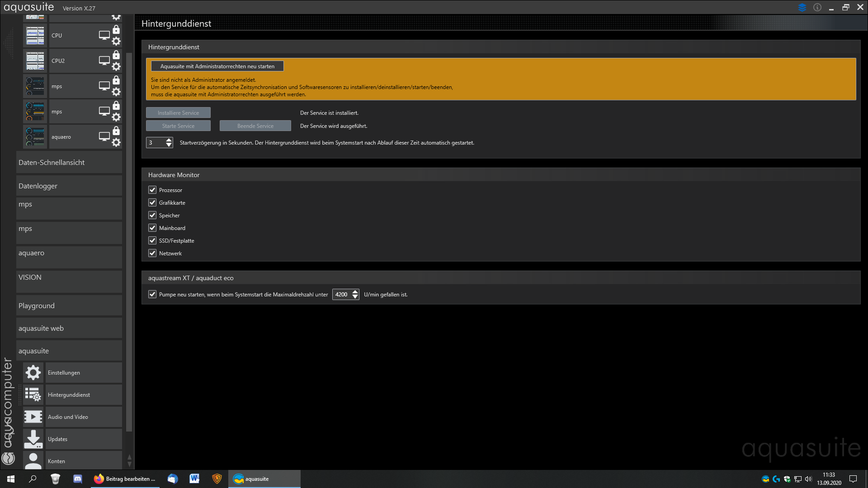Disable the SSD/Festplatte checkbox
The height and width of the screenshot is (488, 868).
click(152, 241)
